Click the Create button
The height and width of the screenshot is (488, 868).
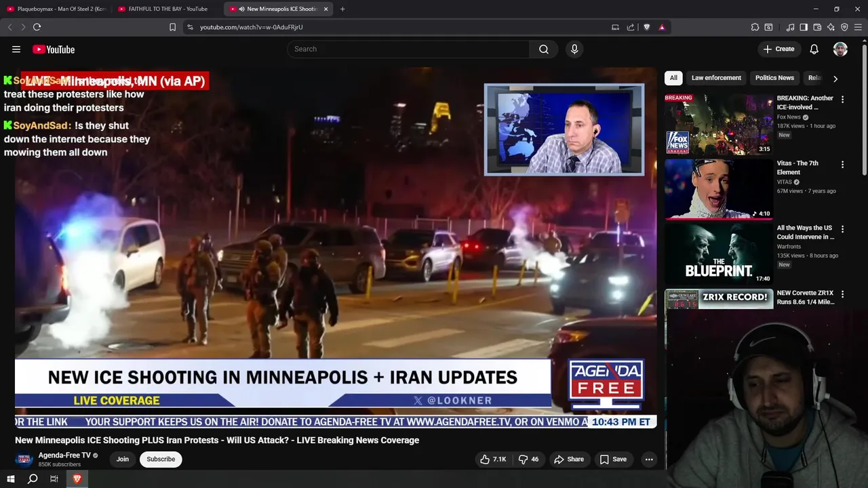tap(778, 49)
